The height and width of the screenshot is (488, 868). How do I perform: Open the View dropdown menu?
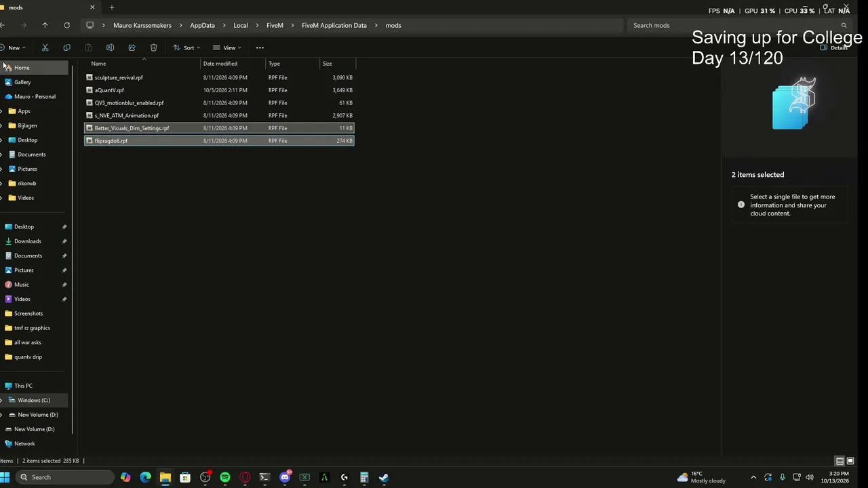click(226, 47)
